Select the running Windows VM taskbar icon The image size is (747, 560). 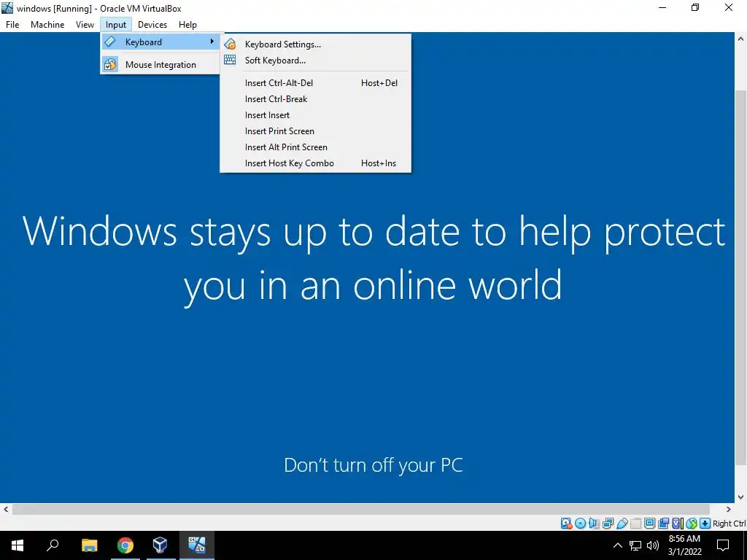196,545
